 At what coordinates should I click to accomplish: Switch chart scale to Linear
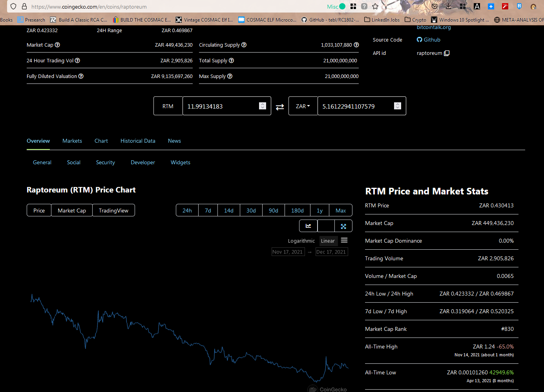point(328,241)
